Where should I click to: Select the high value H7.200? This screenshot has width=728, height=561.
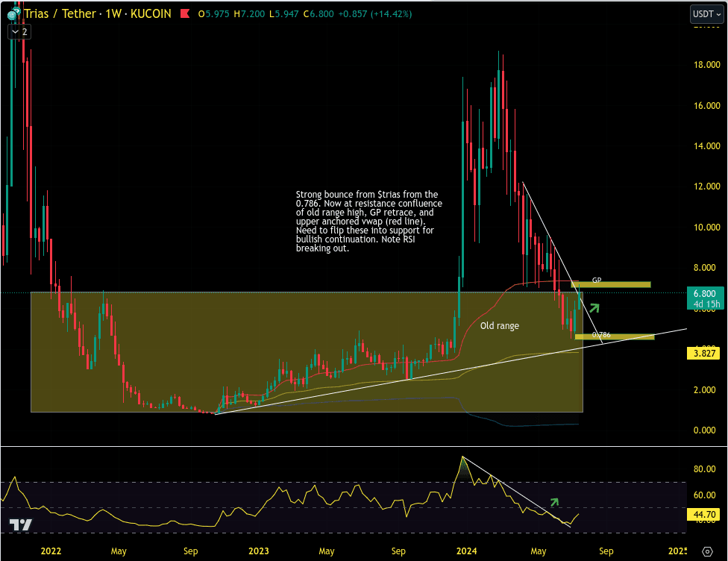[x=249, y=14]
